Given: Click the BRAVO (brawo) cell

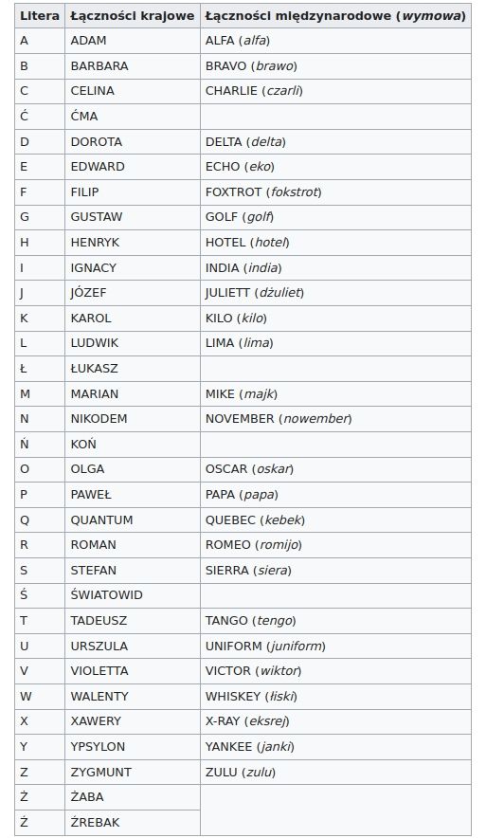Looking at the screenshot, I should click(x=335, y=65).
